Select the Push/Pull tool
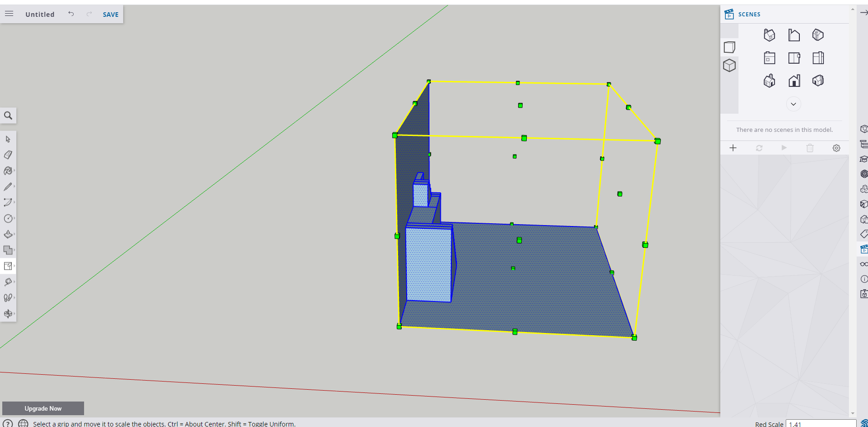The width and height of the screenshot is (868, 427). pyautogui.click(x=8, y=234)
